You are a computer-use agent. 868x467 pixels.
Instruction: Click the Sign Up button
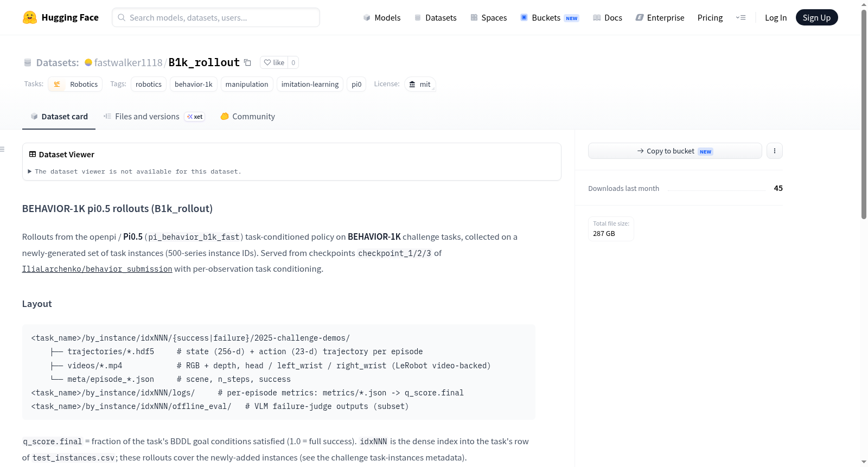(x=816, y=17)
